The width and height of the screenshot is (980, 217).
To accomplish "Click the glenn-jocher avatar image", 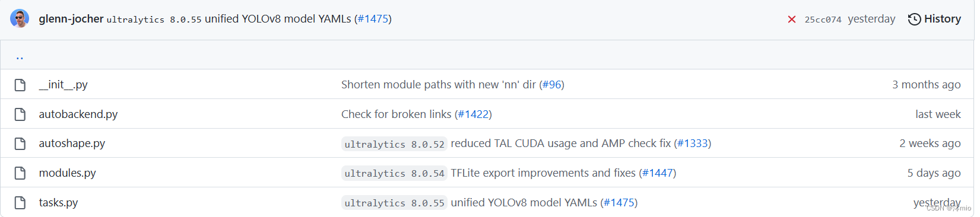I will point(20,18).
